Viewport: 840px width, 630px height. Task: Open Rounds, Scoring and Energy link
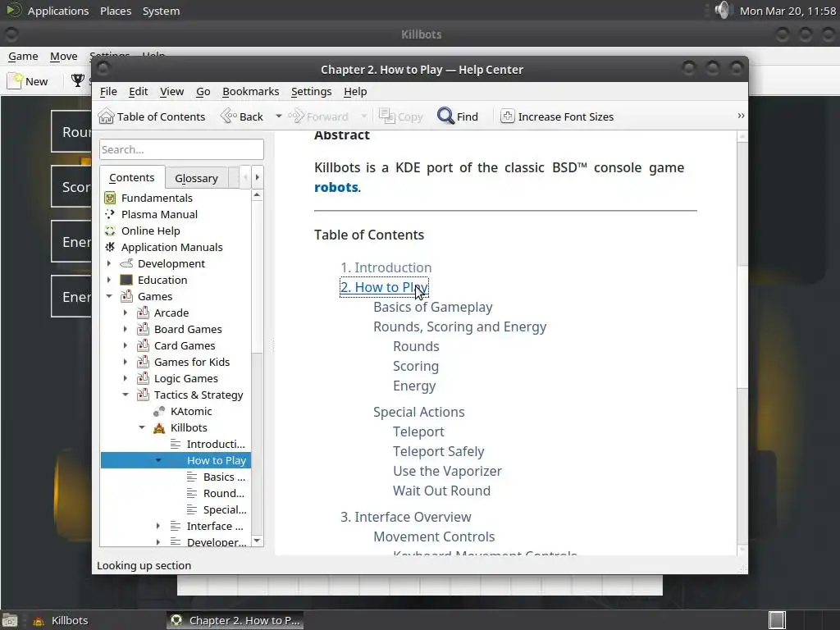click(x=459, y=326)
